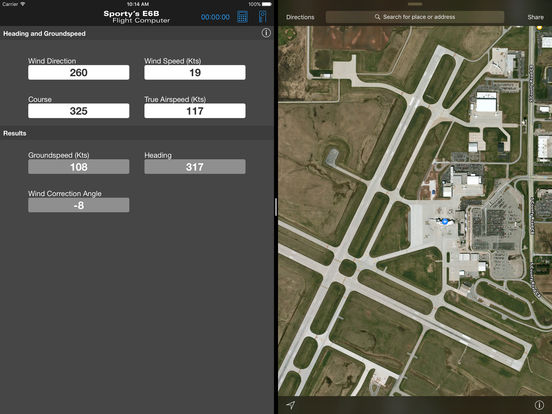Viewport: 552px width, 414px height.
Task: Tap the Heading and Groundspeed section title
Action: pyautogui.click(x=44, y=33)
